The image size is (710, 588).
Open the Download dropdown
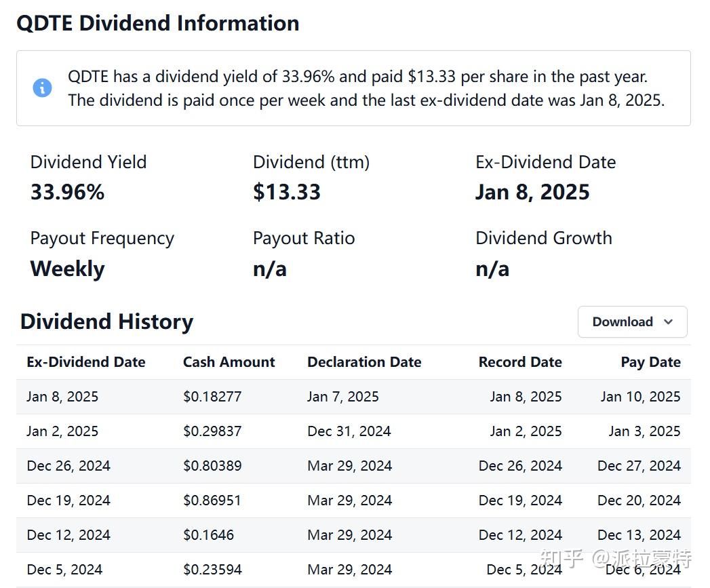pyautogui.click(x=631, y=321)
